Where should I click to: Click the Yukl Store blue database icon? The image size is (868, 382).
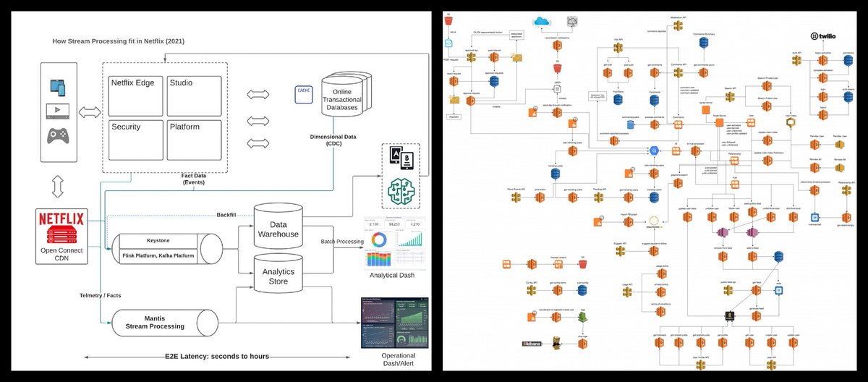[618, 98]
